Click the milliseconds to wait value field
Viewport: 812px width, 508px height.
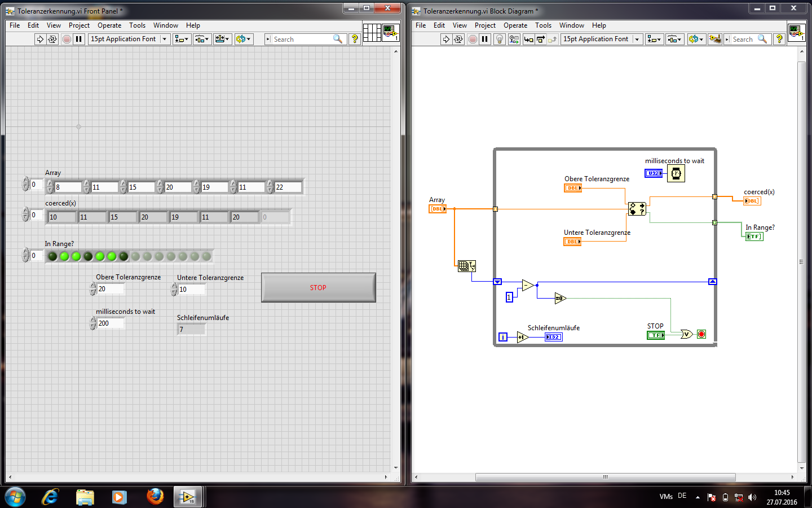tap(111, 323)
